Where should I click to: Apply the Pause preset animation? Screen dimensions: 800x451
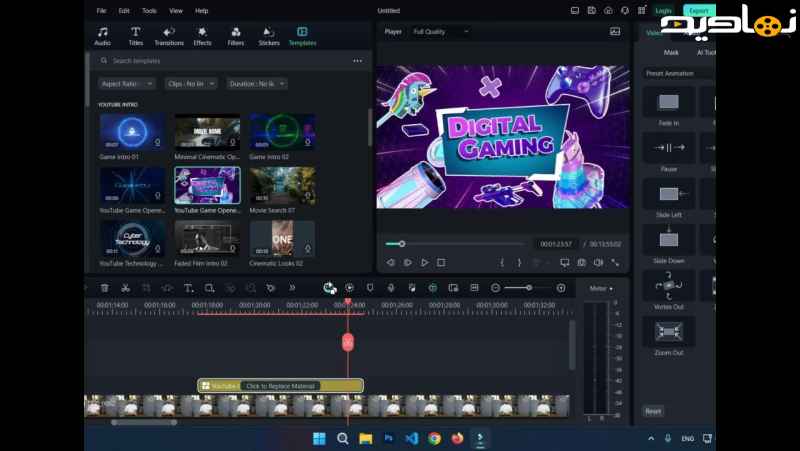(668, 153)
